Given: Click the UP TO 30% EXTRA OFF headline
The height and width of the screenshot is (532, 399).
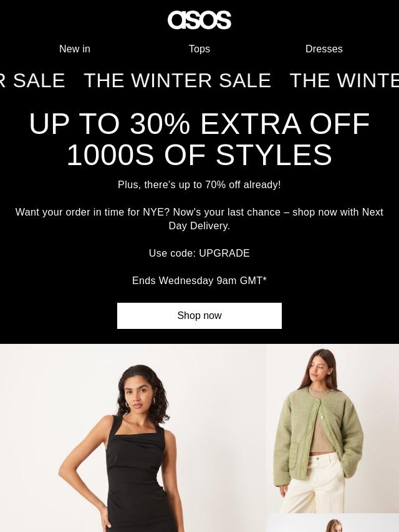Looking at the screenshot, I should 199,124.
